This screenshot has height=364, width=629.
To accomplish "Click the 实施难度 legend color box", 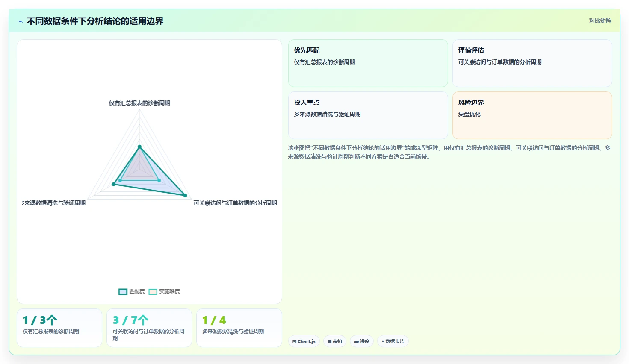I will point(153,292).
